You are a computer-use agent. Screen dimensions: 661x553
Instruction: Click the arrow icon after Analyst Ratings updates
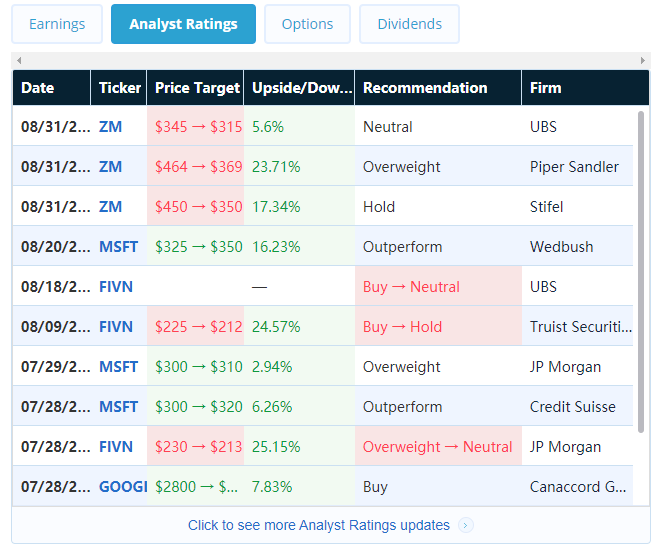pyautogui.click(x=466, y=525)
